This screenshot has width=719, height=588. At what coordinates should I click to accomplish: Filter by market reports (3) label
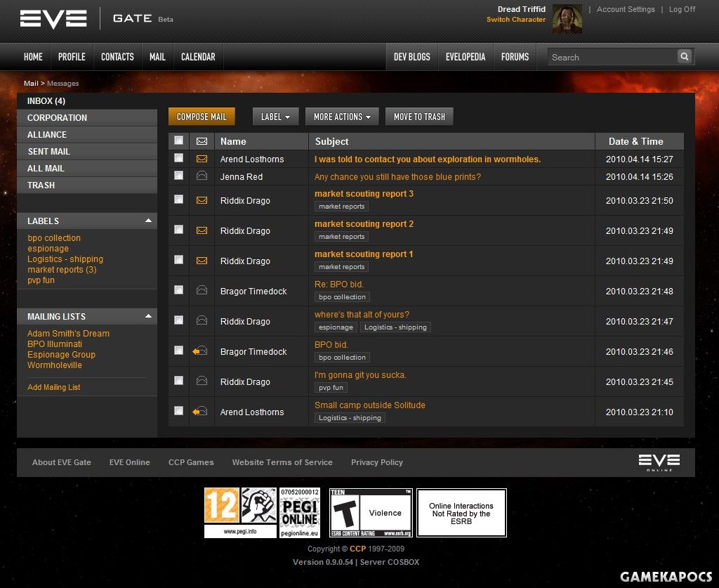point(62,270)
